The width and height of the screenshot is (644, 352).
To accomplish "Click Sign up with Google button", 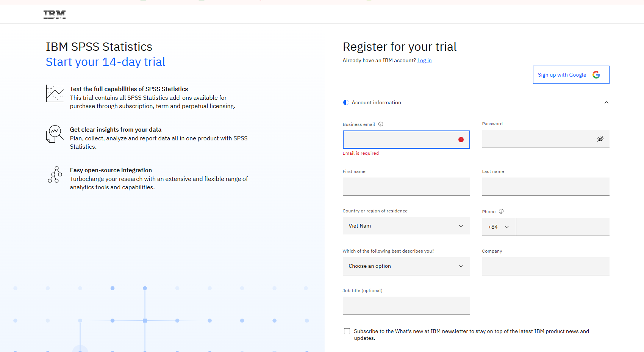I will (x=571, y=75).
